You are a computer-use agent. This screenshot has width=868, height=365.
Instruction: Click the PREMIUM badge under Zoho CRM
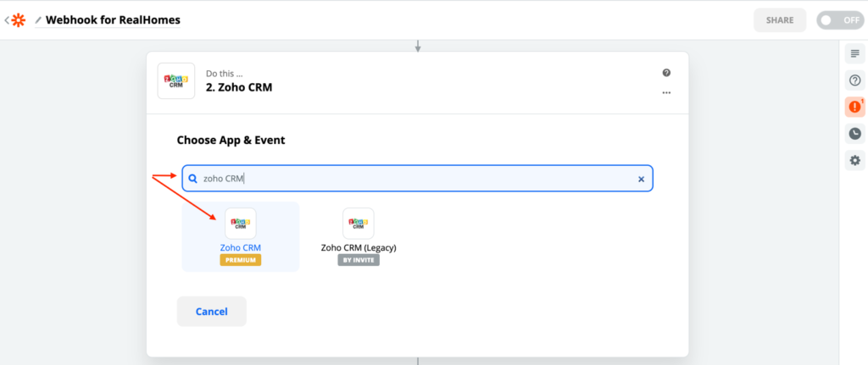(240, 260)
